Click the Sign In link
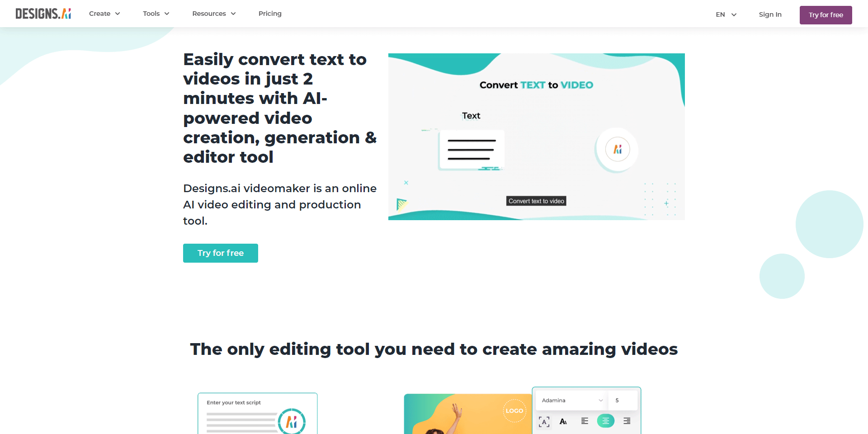This screenshot has width=868, height=434. click(770, 14)
